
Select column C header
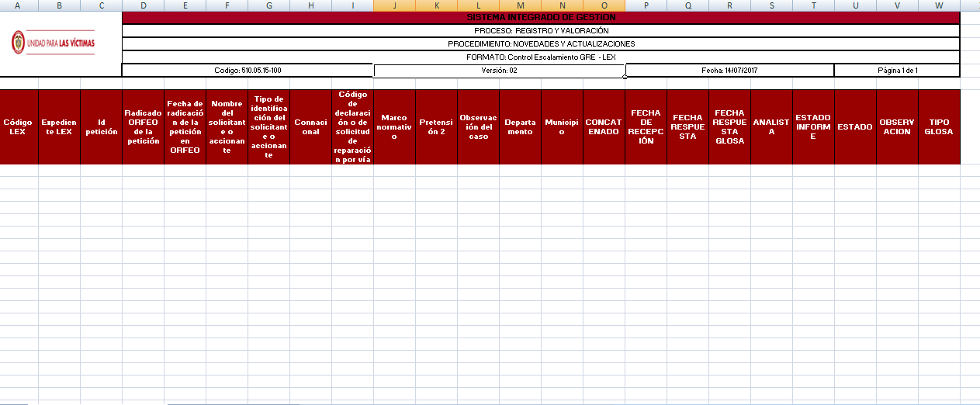click(x=101, y=5)
